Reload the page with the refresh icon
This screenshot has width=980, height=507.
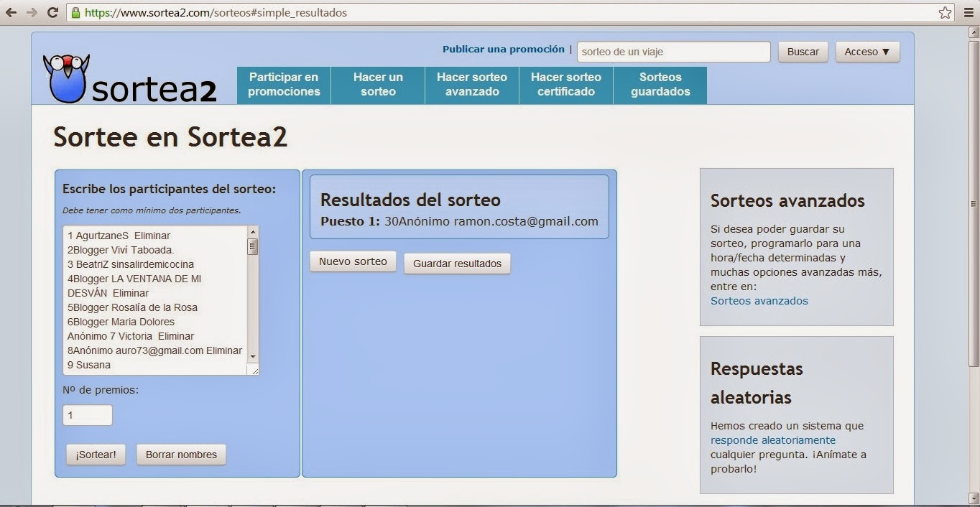pyautogui.click(x=52, y=12)
